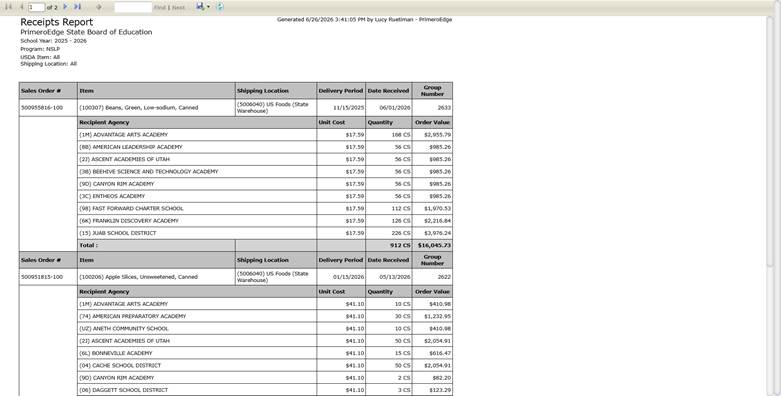Go to previous report page
The width and height of the screenshot is (781, 396).
[21, 7]
